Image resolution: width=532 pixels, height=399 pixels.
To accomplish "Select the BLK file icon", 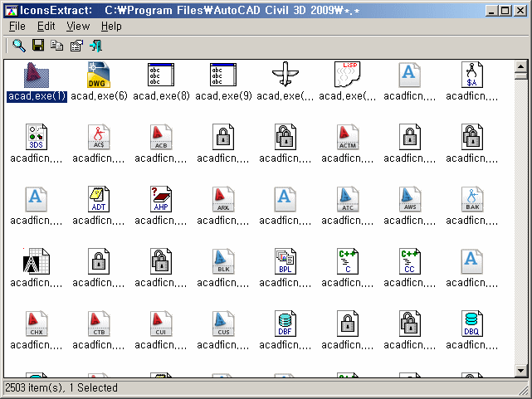I will pyautogui.click(x=223, y=261).
